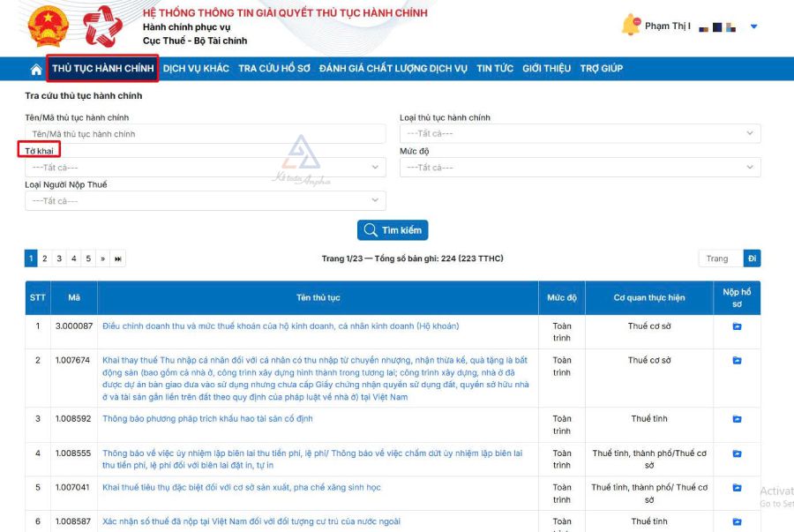Open submit-file folder icon for row 1
Screen dimensions: 794x532
click(737, 326)
